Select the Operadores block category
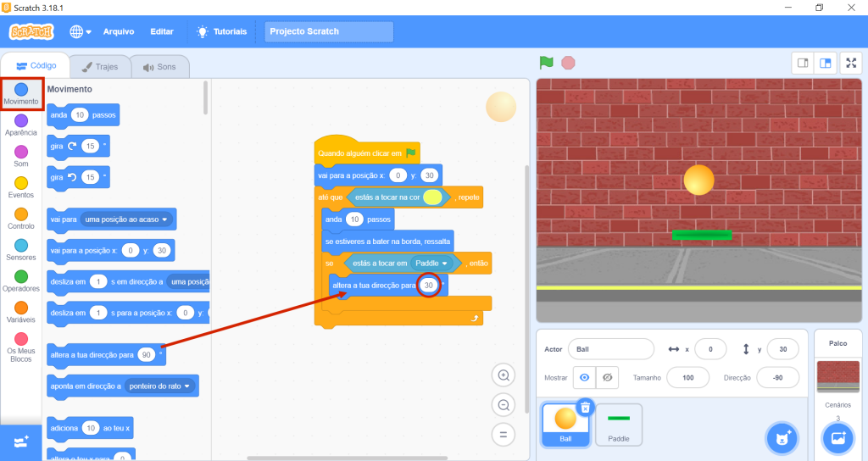This screenshot has width=868, height=461. tap(21, 280)
